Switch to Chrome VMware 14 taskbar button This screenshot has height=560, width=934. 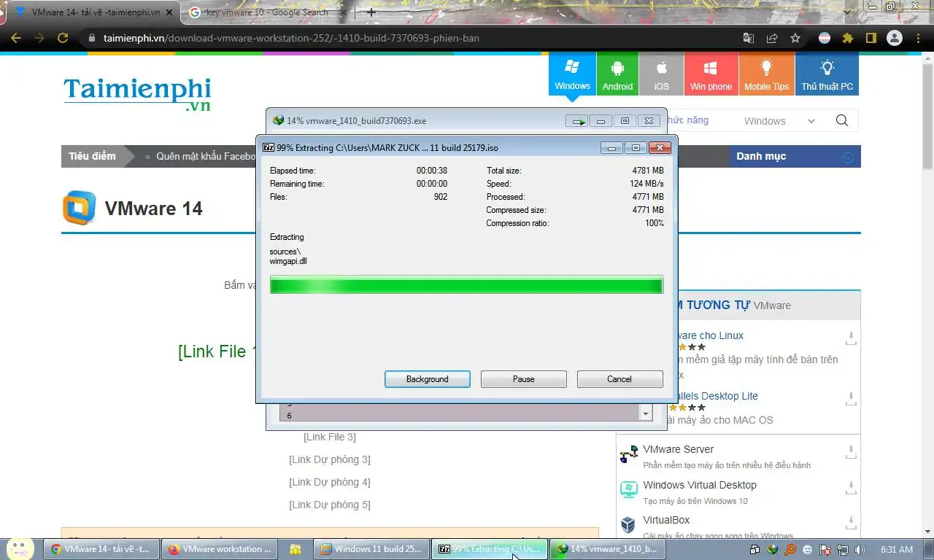pos(101,549)
